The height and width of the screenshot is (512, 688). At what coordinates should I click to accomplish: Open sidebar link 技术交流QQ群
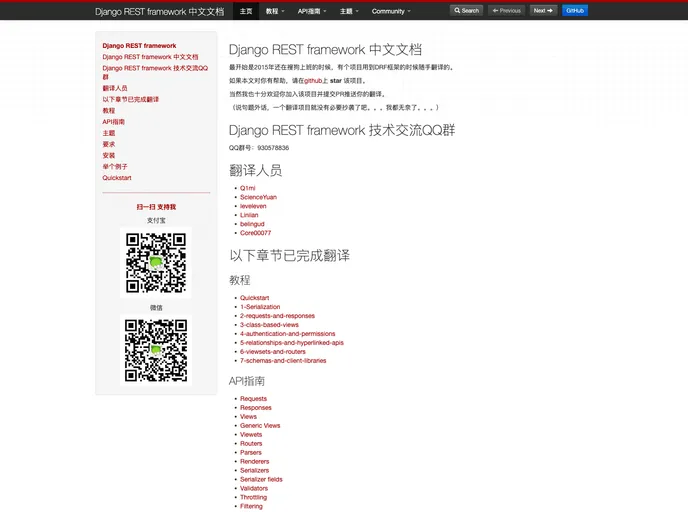tap(155, 72)
